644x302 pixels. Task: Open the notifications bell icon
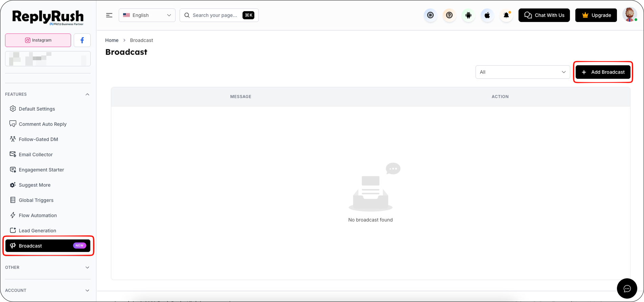coord(506,15)
